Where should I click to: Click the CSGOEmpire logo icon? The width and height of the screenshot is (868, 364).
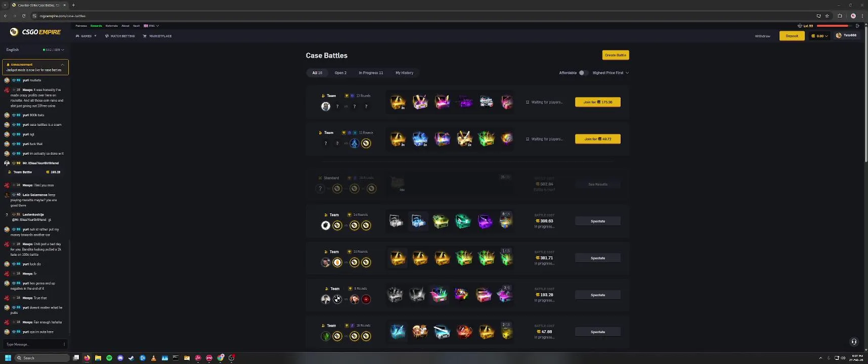click(x=14, y=32)
